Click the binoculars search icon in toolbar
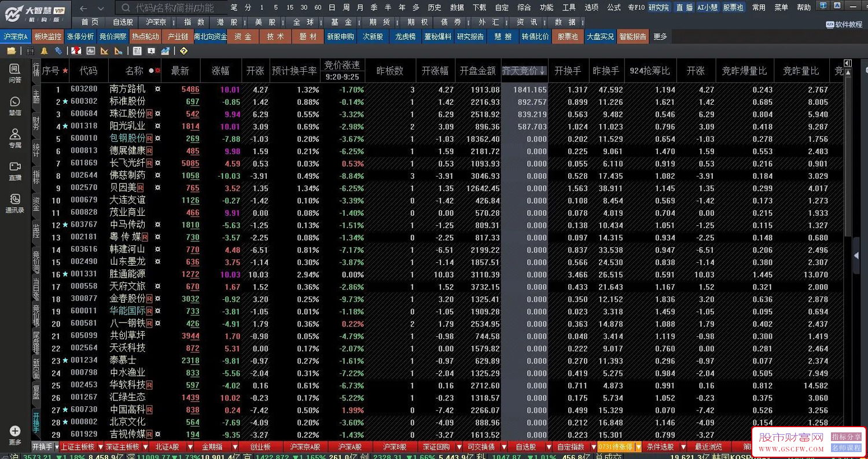The height and width of the screenshot is (459, 868). tap(31, 51)
